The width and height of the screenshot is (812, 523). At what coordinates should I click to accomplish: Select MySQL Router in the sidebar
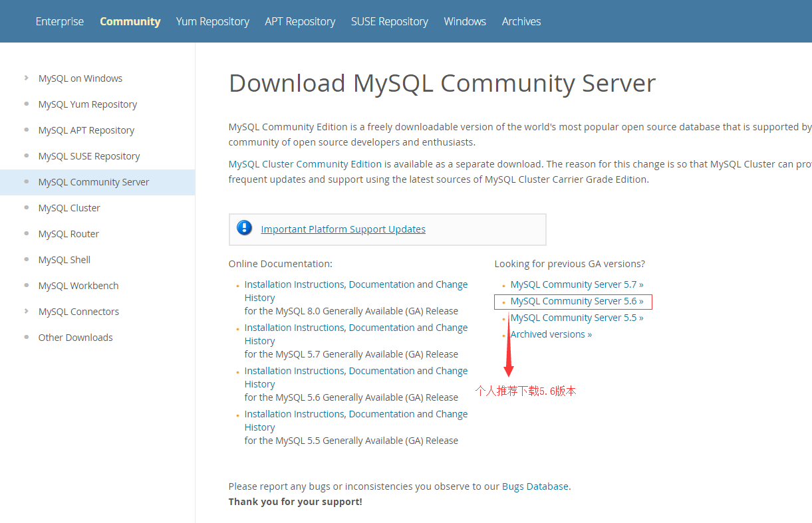coord(68,234)
